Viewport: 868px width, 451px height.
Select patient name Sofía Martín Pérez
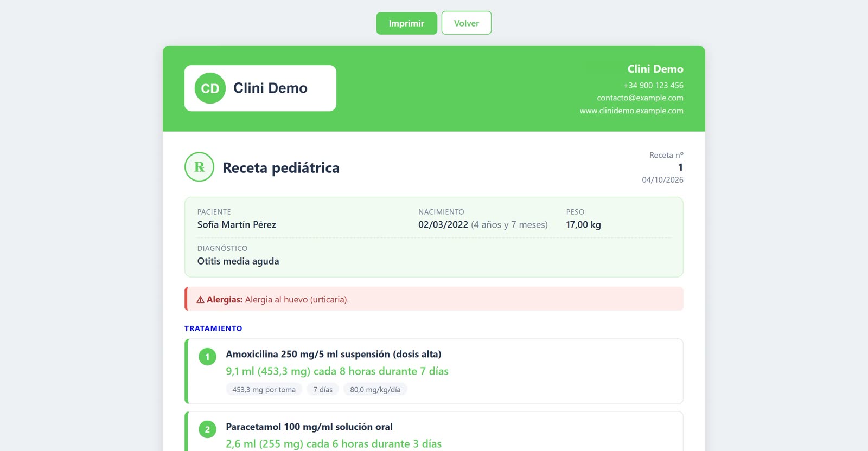(x=237, y=224)
